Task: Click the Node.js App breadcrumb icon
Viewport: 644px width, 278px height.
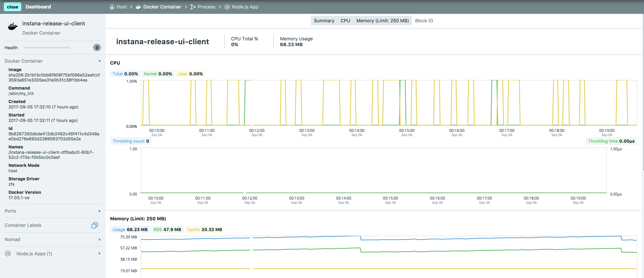Action: pos(227,7)
